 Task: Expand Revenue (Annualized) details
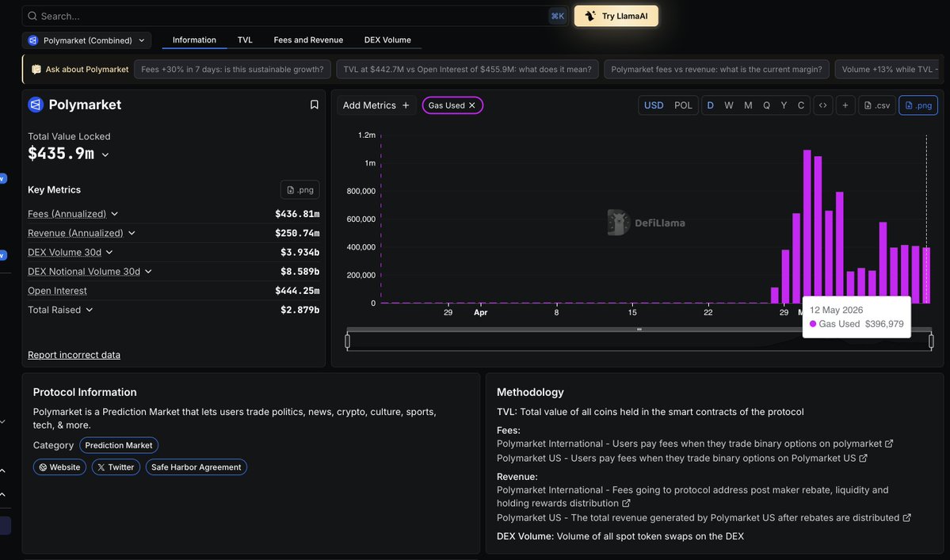(132, 233)
